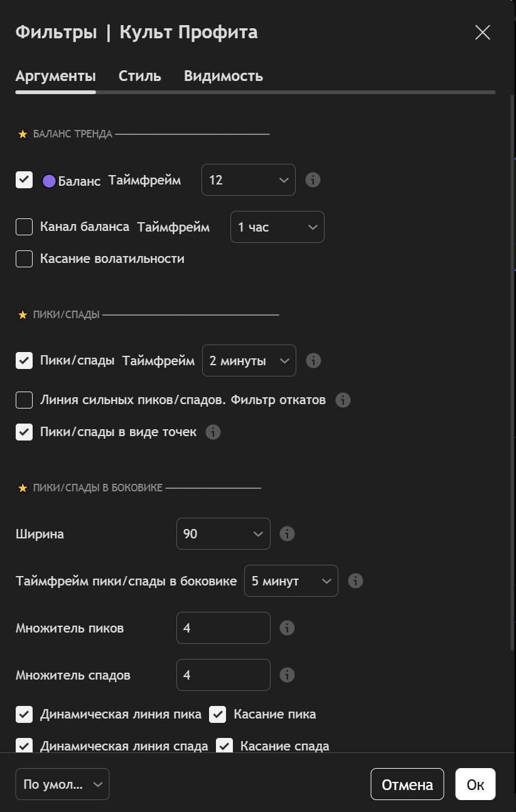Click info icon for Пики/спады в виде точек
The image size is (516, 812).
click(213, 432)
